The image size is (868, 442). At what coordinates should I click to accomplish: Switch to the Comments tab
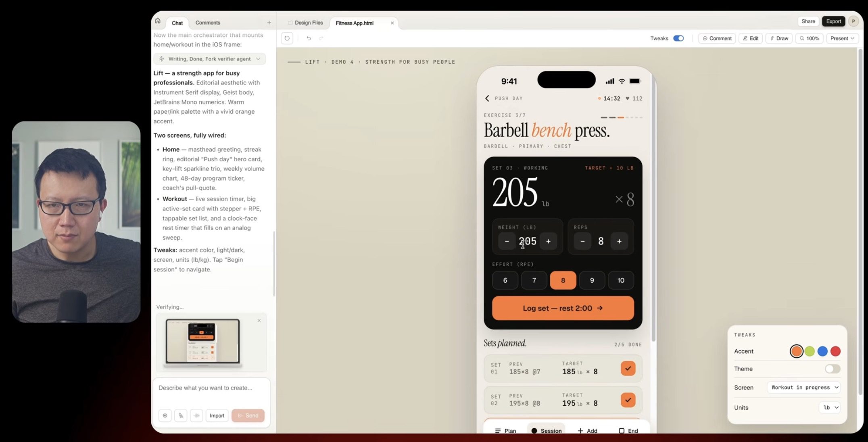click(x=208, y=23)
